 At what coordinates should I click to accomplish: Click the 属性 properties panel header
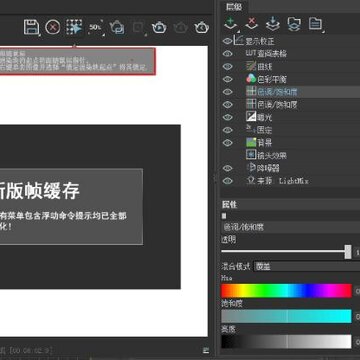pyautogui.click(x=290, y=204)
